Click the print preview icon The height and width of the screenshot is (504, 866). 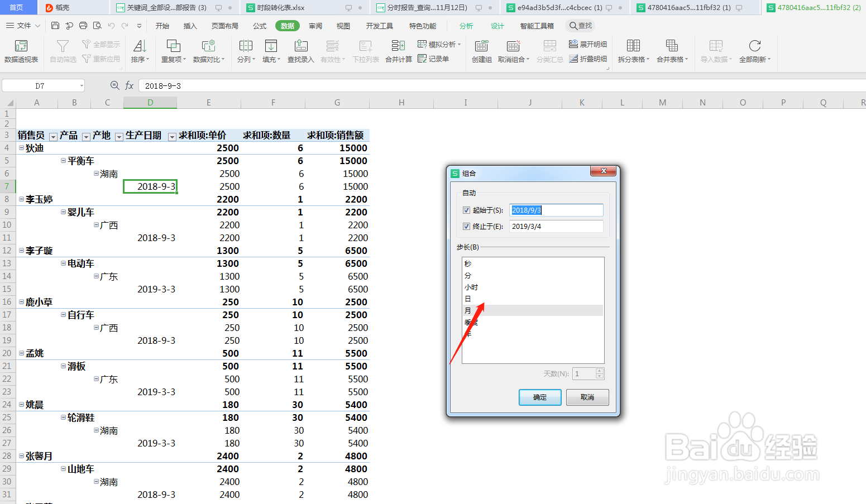(97, 26)
